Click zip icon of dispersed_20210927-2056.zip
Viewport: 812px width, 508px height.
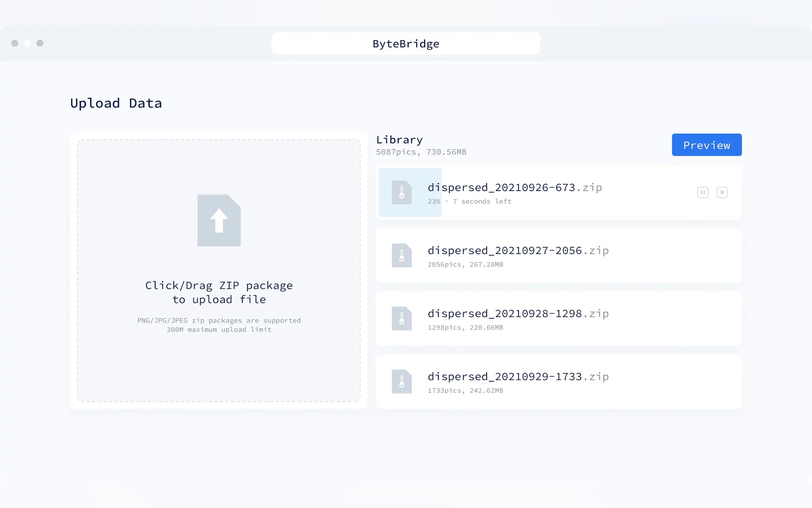tap(402, 255)
